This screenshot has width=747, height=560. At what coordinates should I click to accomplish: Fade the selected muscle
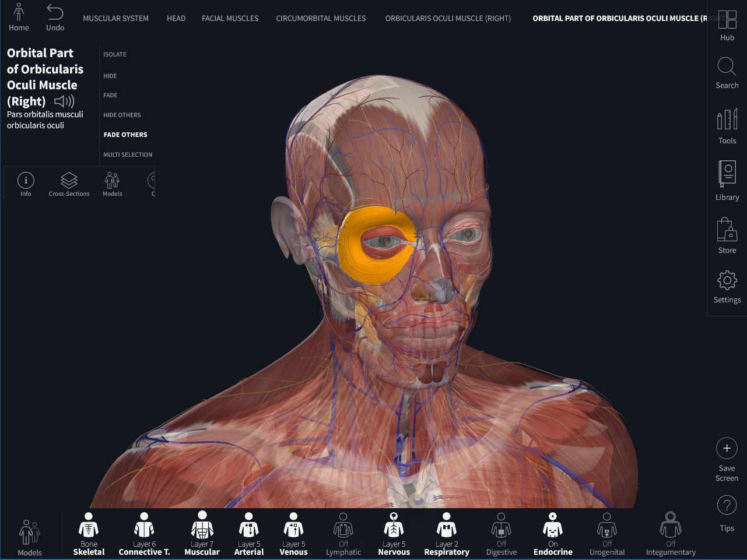(110, 95)
